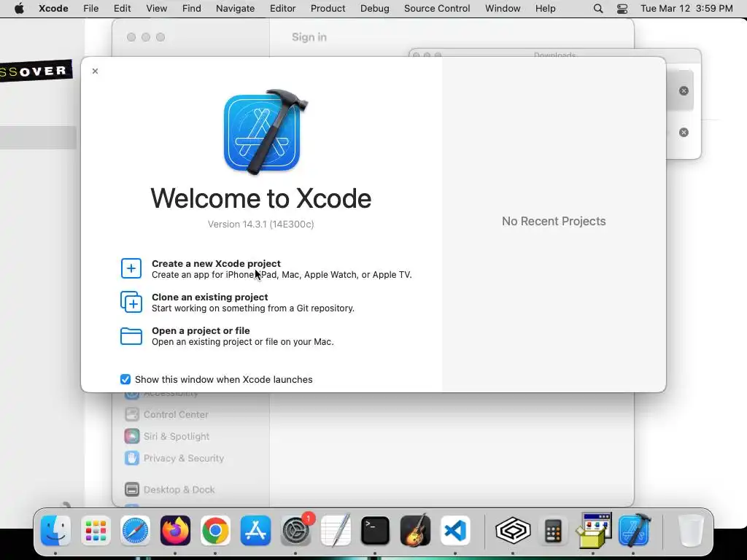The image size is (747, 560).
Task: Click the Downloads window title bar
Action: [555, 54]
